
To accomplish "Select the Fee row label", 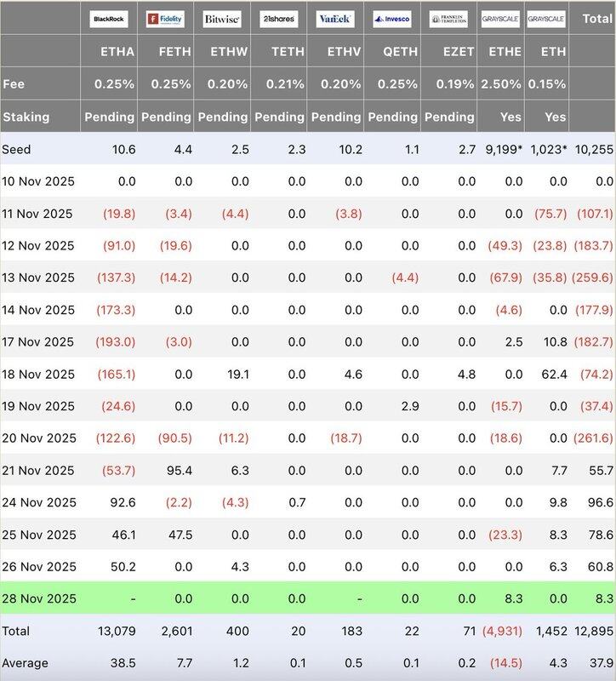I will click(13, 84).
